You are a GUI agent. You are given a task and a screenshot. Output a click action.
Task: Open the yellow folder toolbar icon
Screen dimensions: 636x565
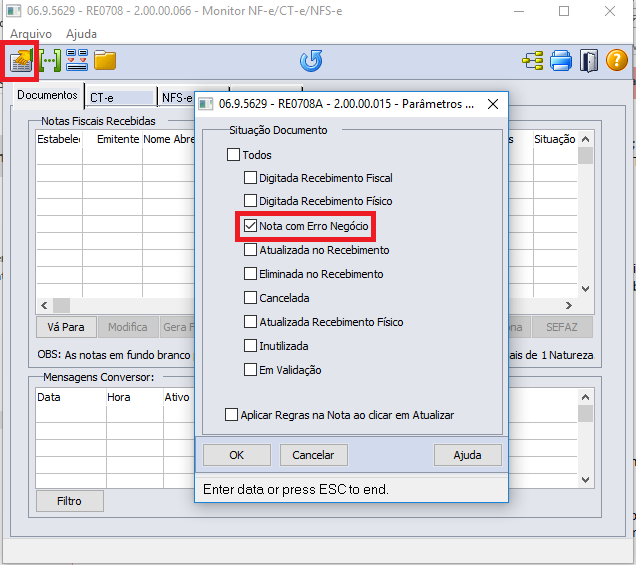click(105, 60)
